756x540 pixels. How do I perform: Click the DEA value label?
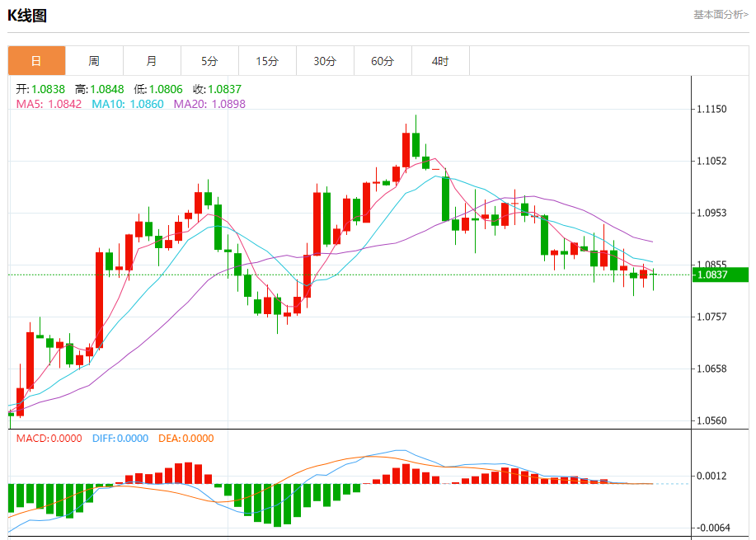184,439
